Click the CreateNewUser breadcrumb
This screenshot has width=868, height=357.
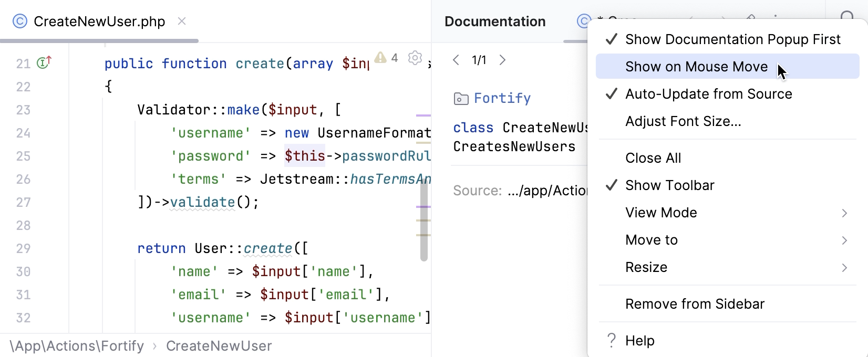[219, 346]
